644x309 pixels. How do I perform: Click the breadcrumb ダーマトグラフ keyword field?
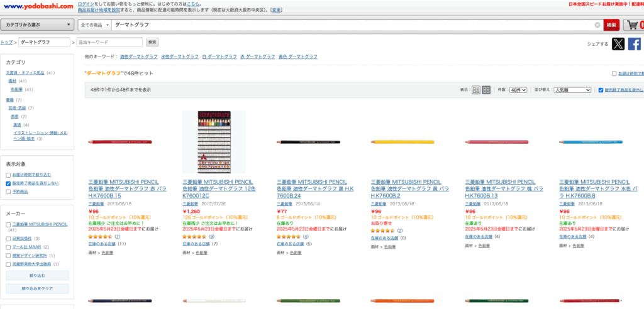tap(45, 42)
